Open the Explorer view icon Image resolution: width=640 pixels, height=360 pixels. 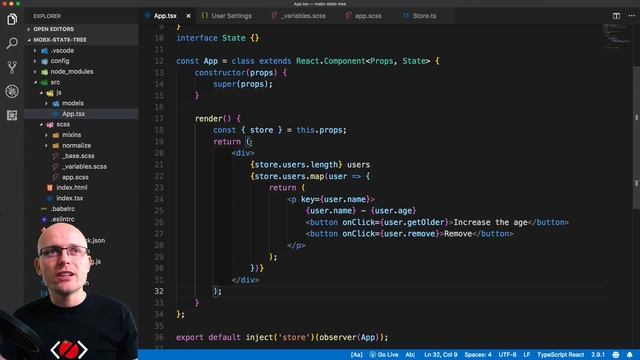[12, 19]
